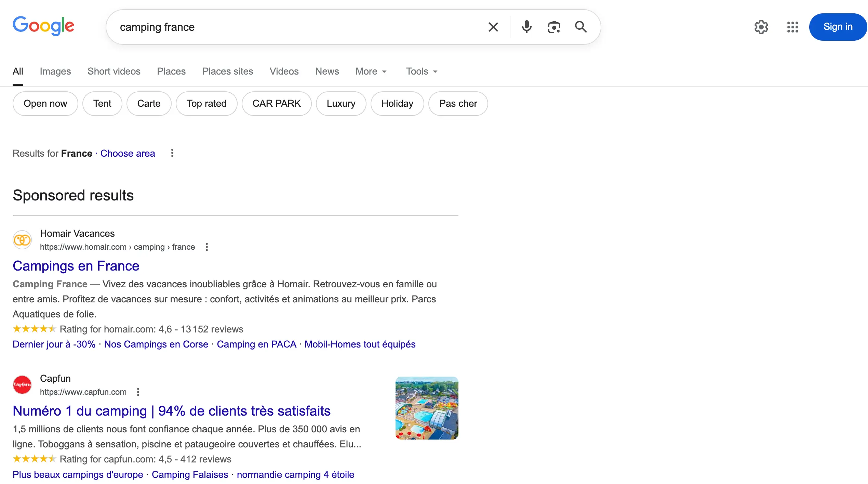This screenshot has height=484, width=868.
Task: Click the Google logo
Action: [x=44, y=26]
